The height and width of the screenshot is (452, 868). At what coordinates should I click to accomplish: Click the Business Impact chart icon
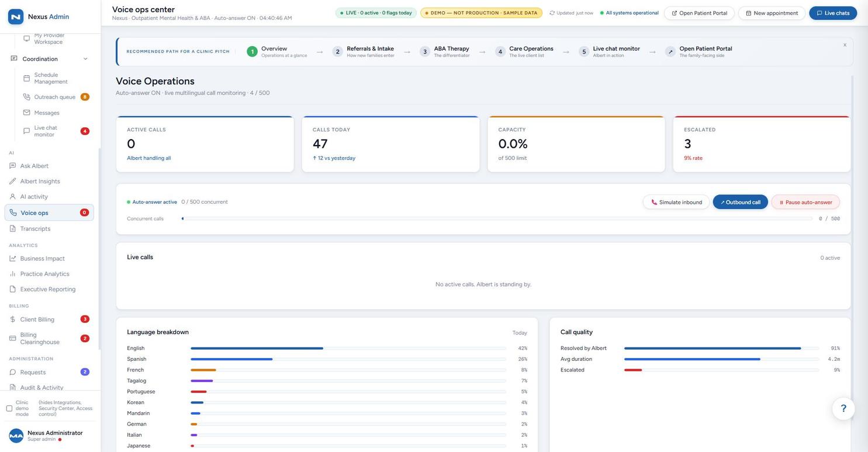pyautogui.click(x=13, y=258)
